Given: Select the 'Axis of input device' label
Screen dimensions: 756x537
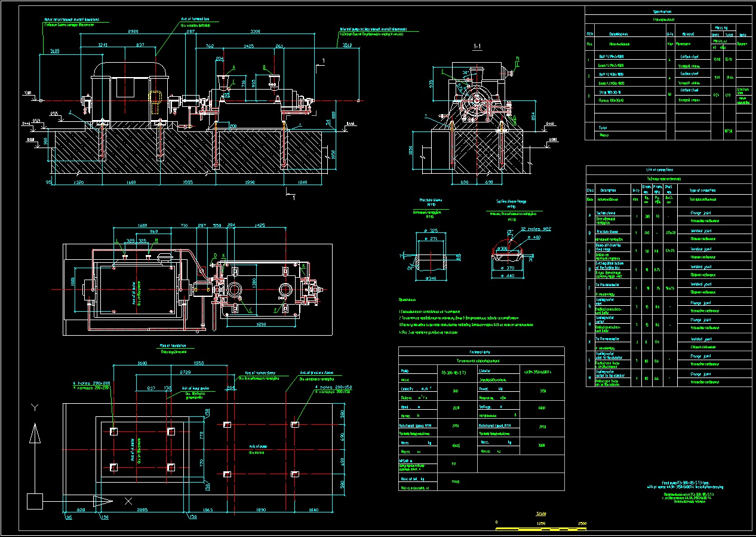Looking at the screenshot, I should [x=194, y=387].
